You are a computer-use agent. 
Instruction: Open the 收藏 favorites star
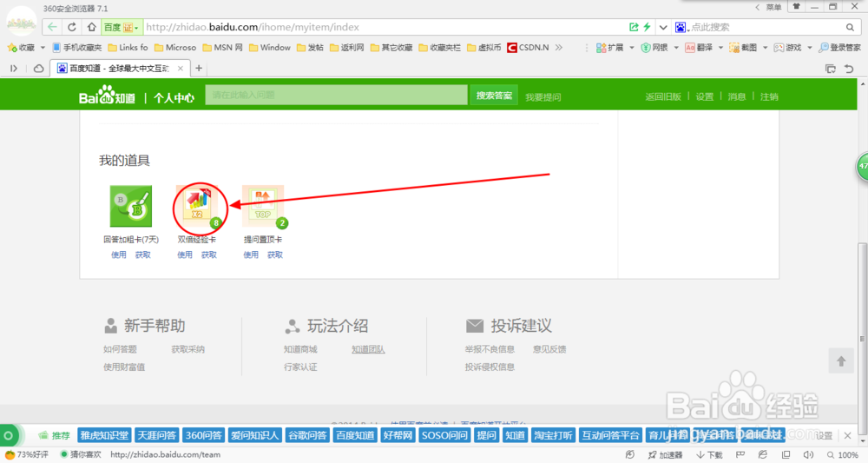[x=21, y=48]
